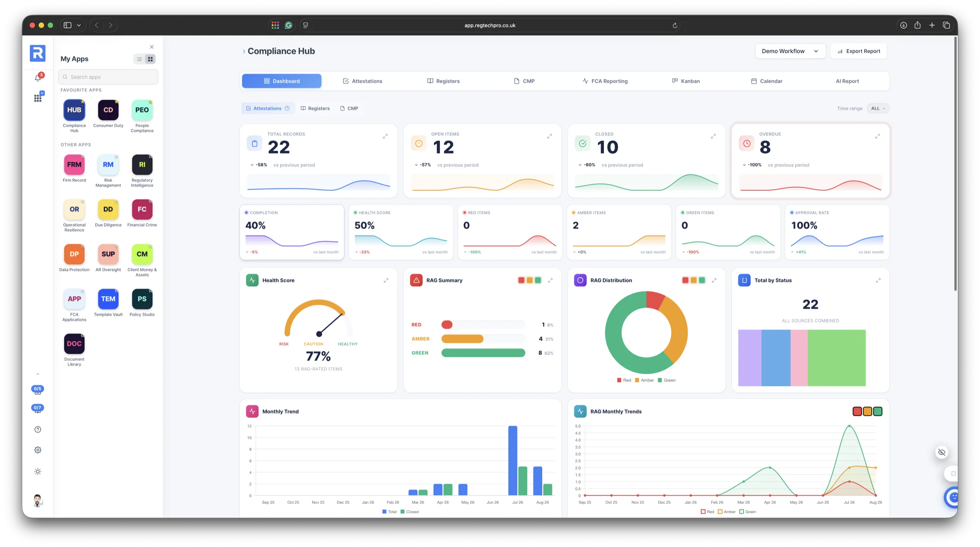
Task: Open Template Vault app
Action: 108,299
